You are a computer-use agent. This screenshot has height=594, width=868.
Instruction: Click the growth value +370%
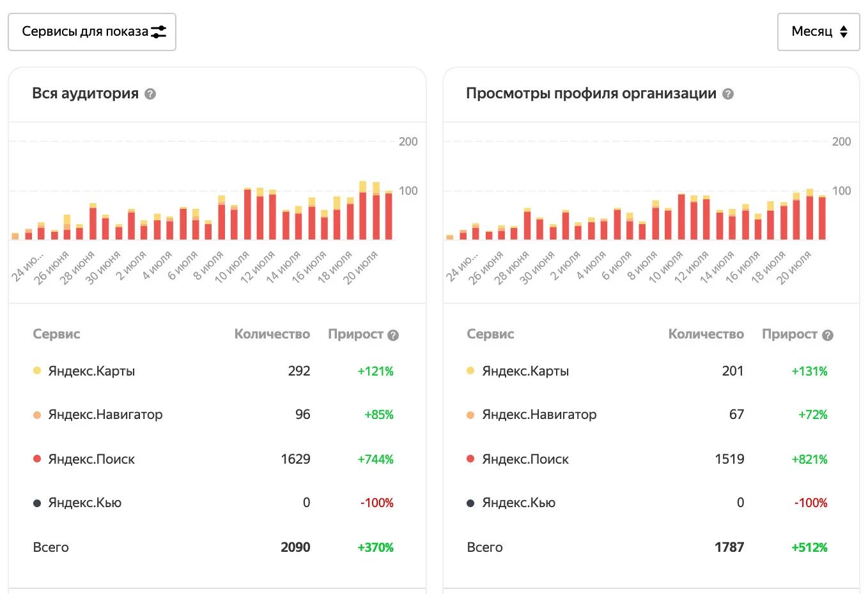click(x=376, y=547)
